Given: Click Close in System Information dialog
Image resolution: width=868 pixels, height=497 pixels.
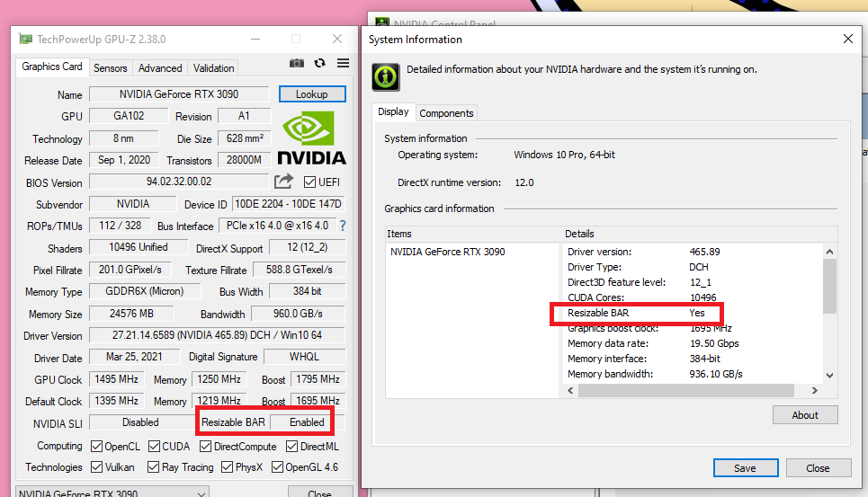Looking at the screenshot, I should click(819, 468).
